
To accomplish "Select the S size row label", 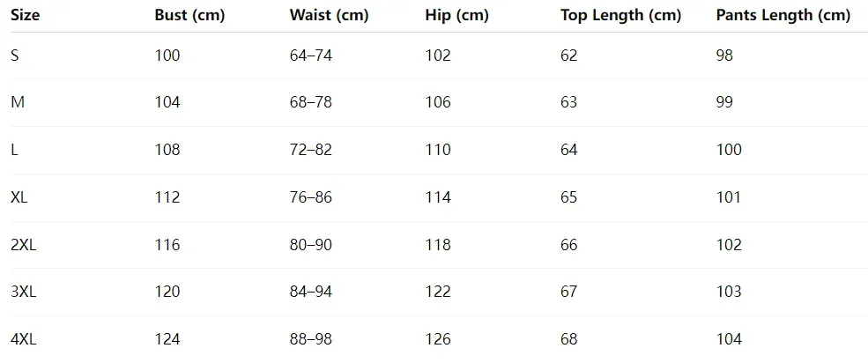I will point(15,56).
